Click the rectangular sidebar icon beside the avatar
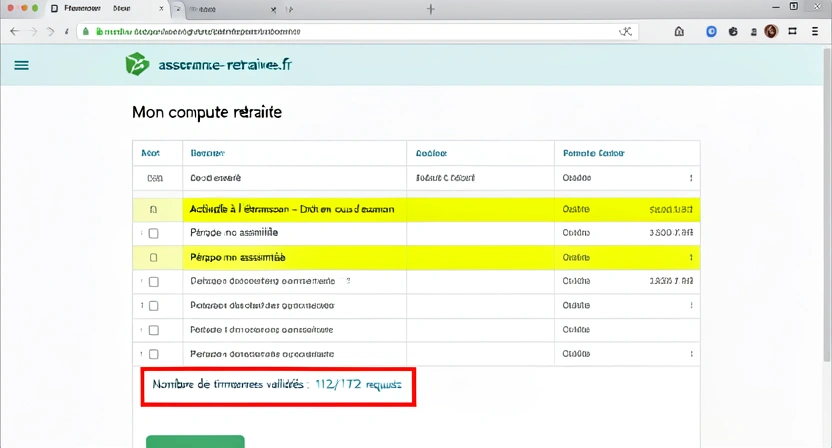The height and width of the screenshot is (448, 832). 793,32
